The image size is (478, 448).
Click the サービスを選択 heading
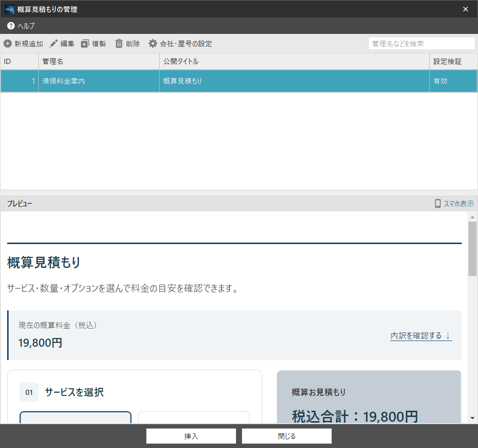pyautogui.click(x=75, y=392)
